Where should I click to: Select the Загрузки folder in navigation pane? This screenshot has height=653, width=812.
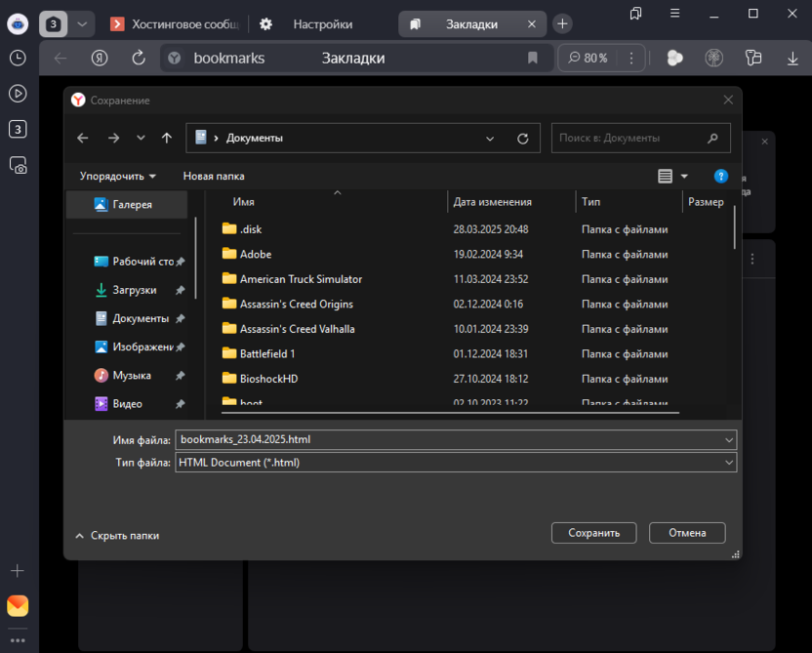coord(134,290)
